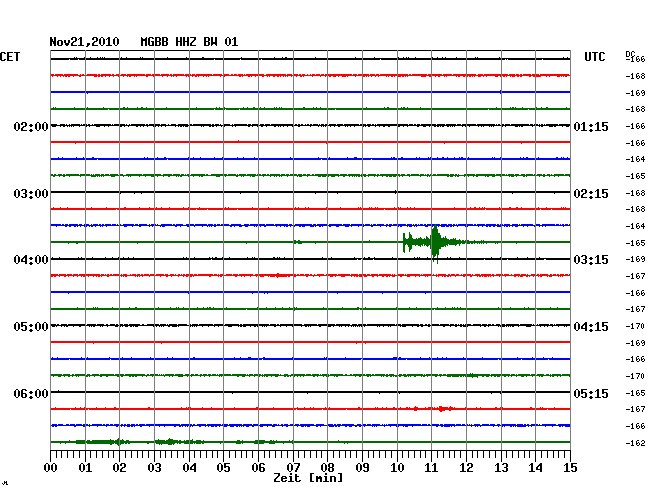The width and height of the screenshot is (650, 494).
Task: Select minute 08 on the time axis
Action: (x=327, y=467)
